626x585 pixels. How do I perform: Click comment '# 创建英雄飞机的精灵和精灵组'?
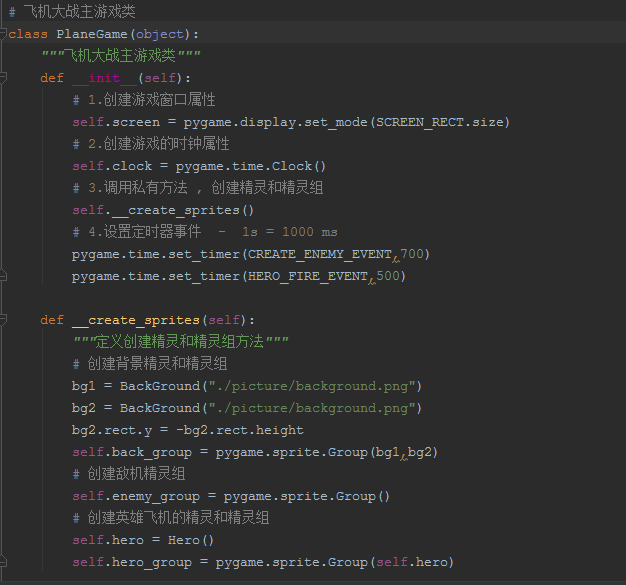171,518
